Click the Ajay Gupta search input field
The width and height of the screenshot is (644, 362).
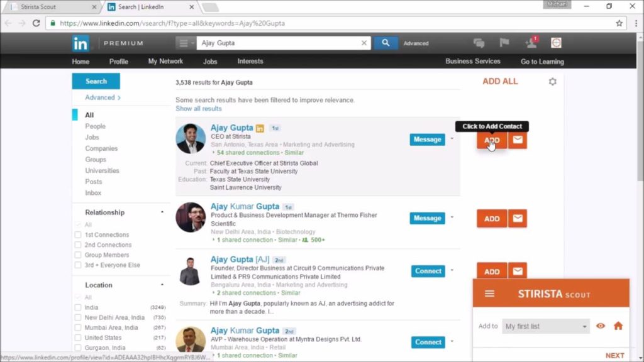point(280,43)
